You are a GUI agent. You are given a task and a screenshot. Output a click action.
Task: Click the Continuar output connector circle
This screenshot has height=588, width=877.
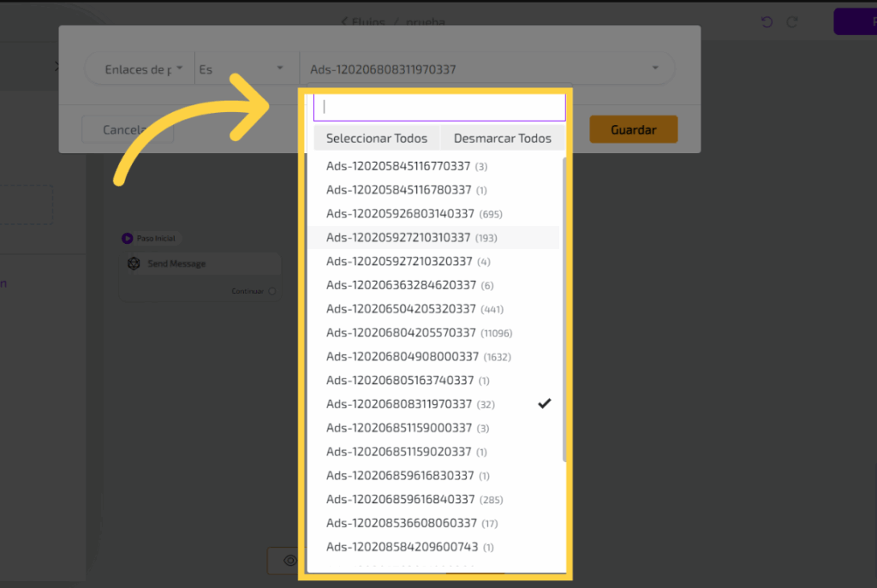coord(272,291)
